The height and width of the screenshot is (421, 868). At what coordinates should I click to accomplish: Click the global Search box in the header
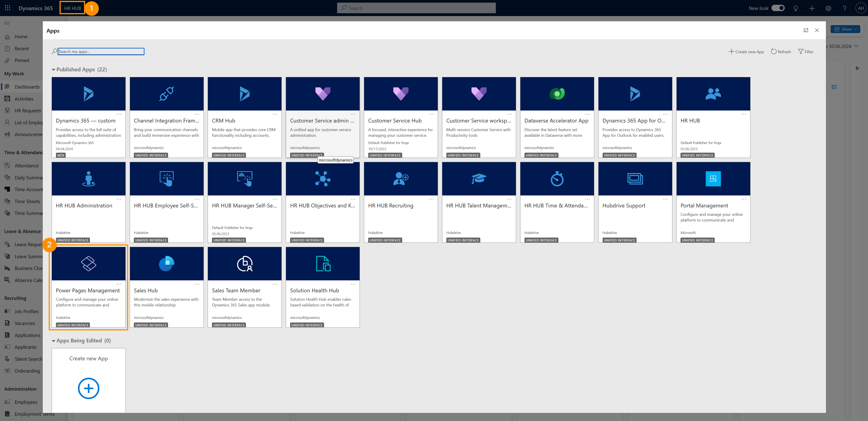click(416, 8)
